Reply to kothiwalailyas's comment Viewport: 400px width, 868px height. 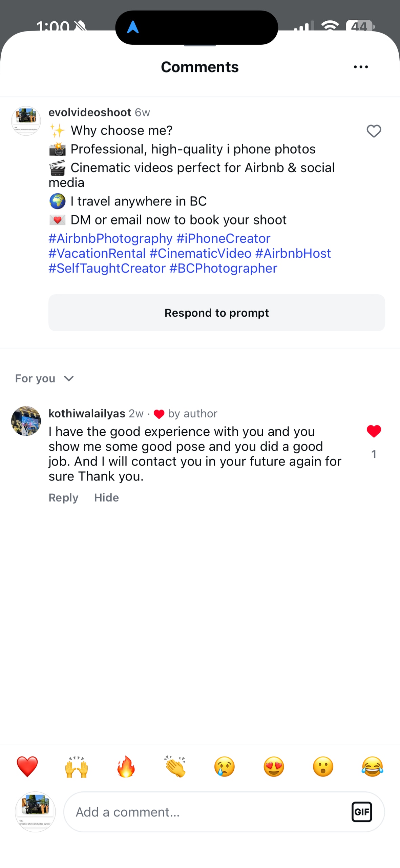pos(63,497)
